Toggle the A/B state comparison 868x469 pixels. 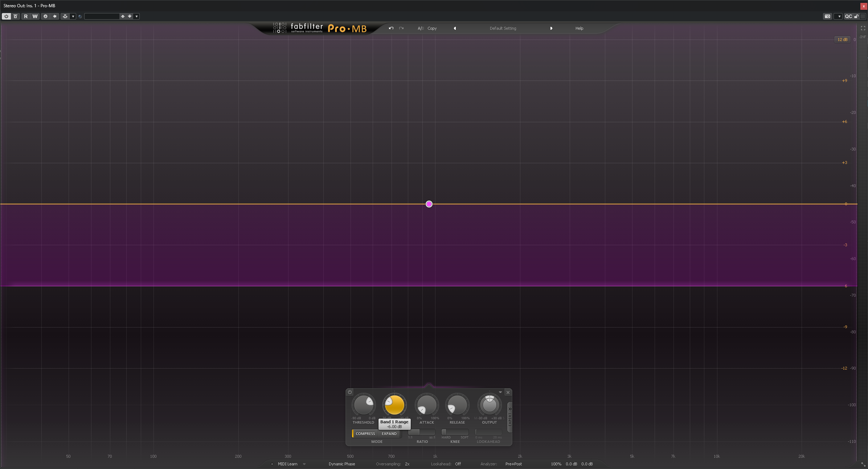pyautogui.click(x=421, y=28)
